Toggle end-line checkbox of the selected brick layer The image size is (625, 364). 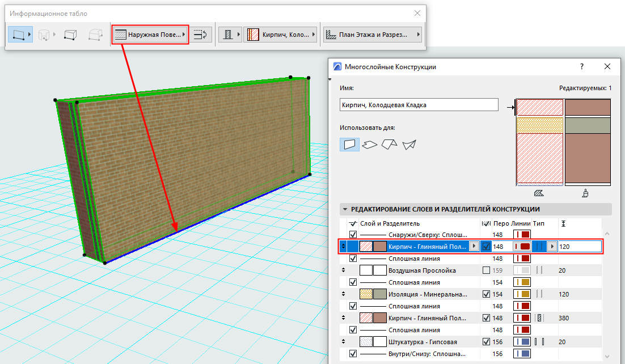pyautogui.click(x=486, y=247)
